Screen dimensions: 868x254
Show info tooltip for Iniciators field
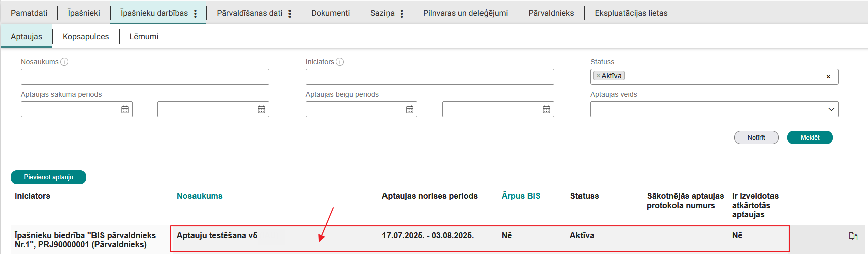tap(340, 62)
